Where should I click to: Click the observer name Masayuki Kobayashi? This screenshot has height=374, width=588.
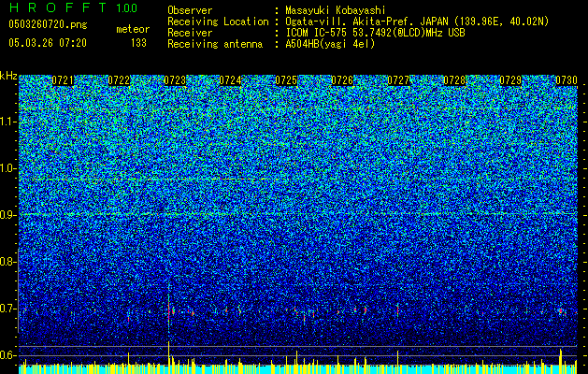[335, 10]
